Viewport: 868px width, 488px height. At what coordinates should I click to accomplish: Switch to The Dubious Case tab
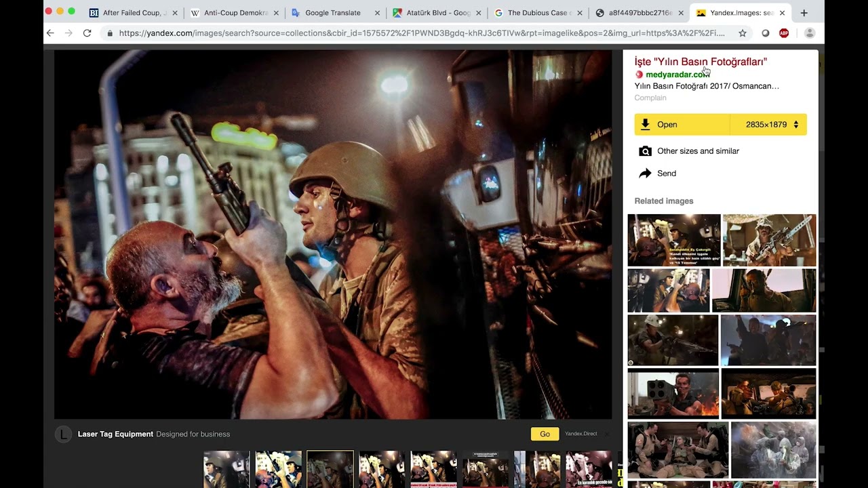pyautogui.click(x=538, y=12)
